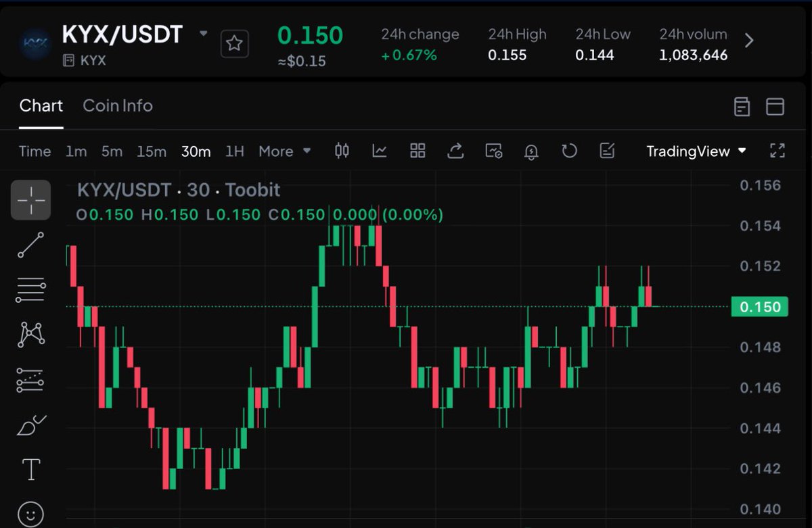Switch to the Coin Info tab
812x528 pixels.
118,105
